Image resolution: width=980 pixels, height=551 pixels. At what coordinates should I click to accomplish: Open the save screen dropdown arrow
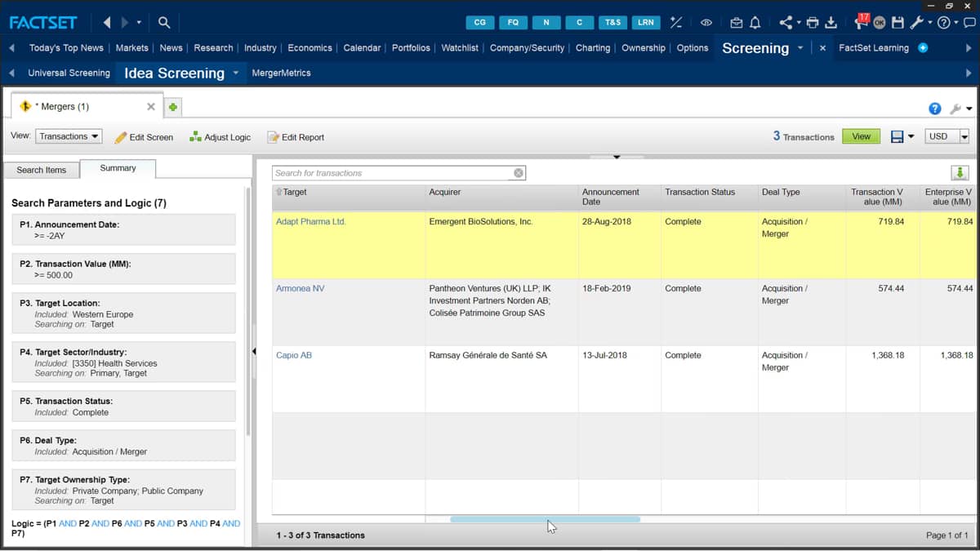click(911, 137)
